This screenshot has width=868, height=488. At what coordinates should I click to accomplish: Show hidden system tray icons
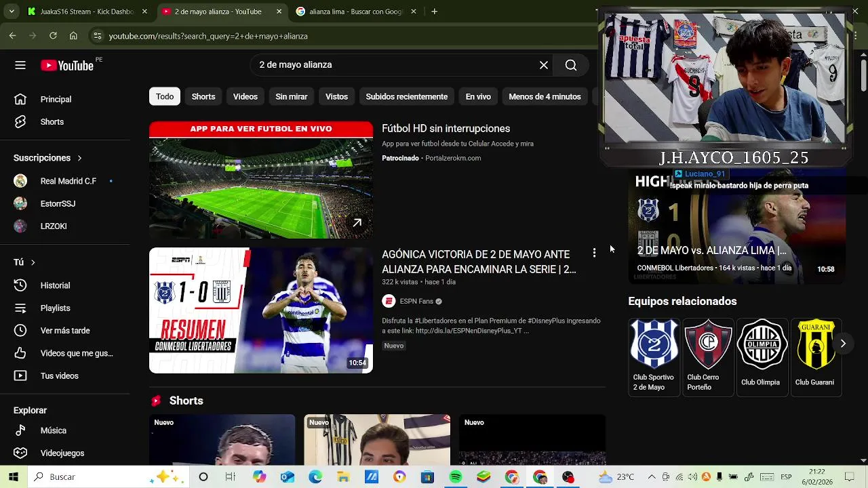click(x=652, y=477)
